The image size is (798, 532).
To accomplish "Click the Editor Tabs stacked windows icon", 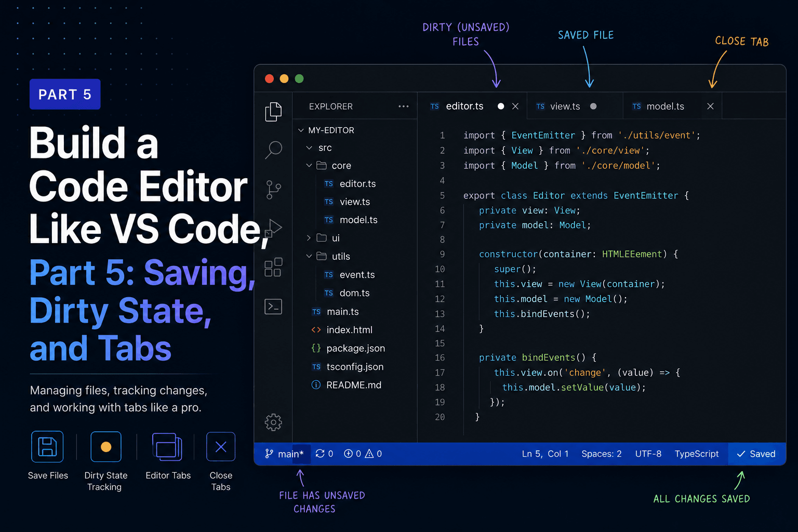I will click(x=167, y=447).
